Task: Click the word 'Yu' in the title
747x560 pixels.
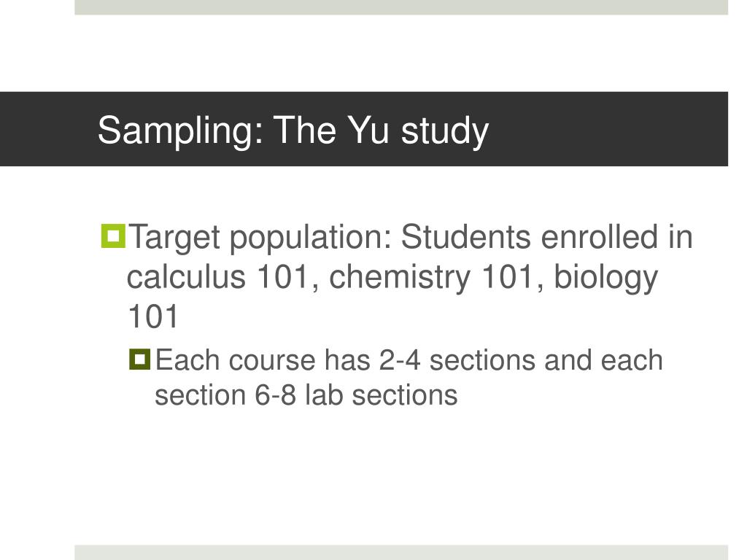Action: coord(368,130)
